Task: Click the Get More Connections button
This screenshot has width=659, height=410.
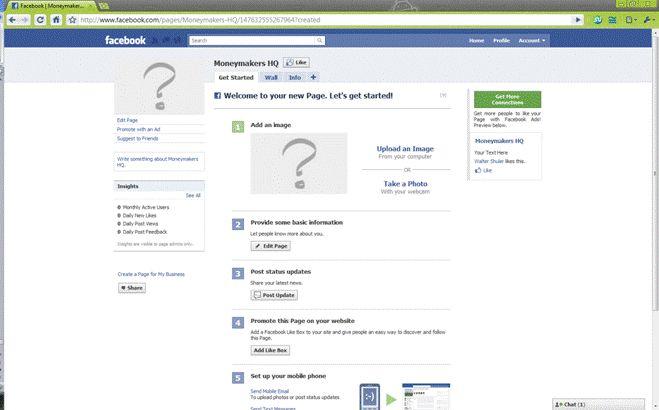Action: 506,99
